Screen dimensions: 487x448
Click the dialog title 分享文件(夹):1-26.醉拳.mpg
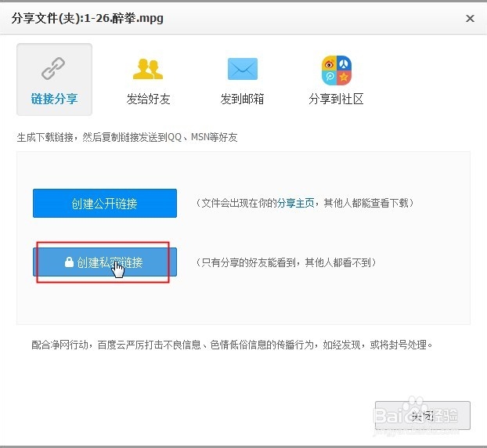tap(87, 18)
